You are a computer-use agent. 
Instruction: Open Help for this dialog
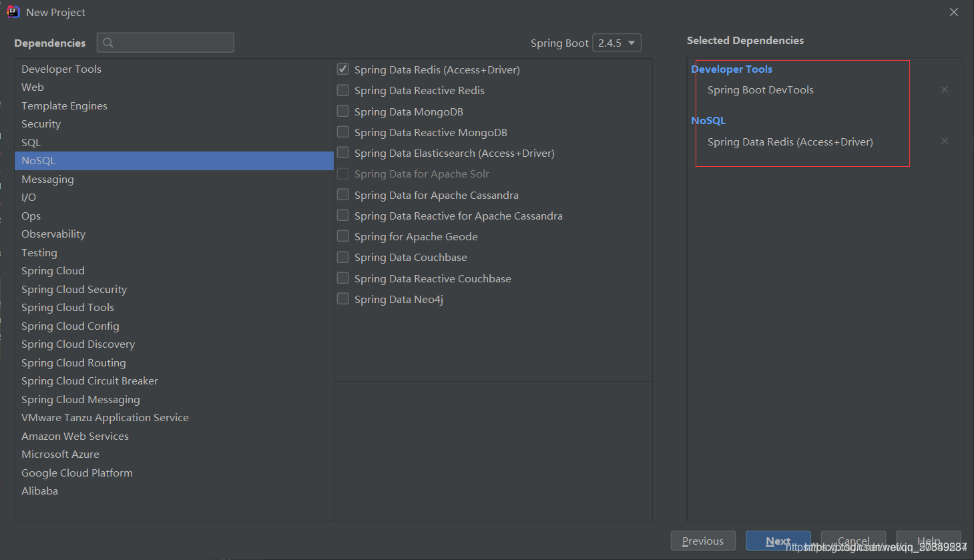click(928, 541)
